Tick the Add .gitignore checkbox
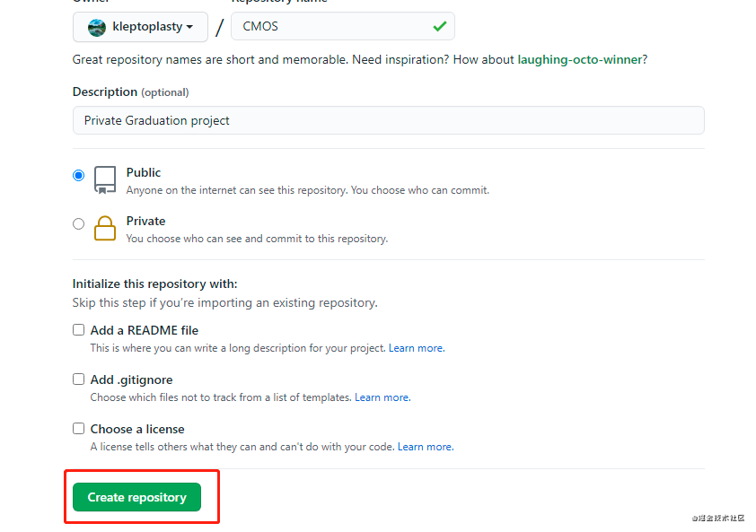 point(79,379)
